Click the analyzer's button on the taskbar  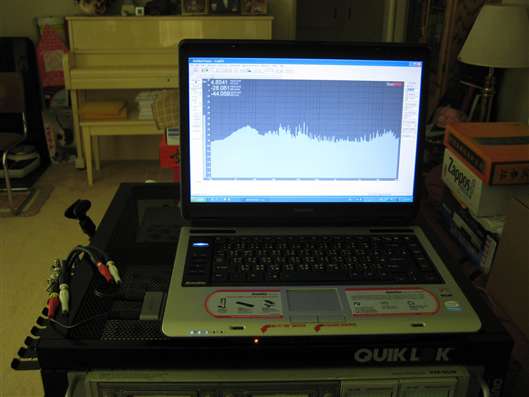pyautogui.click(x=253, y=200)
